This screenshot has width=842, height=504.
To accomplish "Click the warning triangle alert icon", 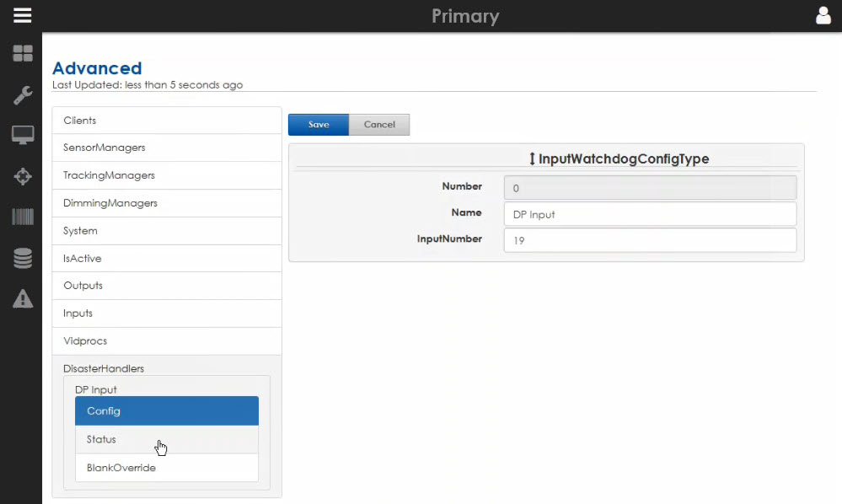I will (23, 298).
